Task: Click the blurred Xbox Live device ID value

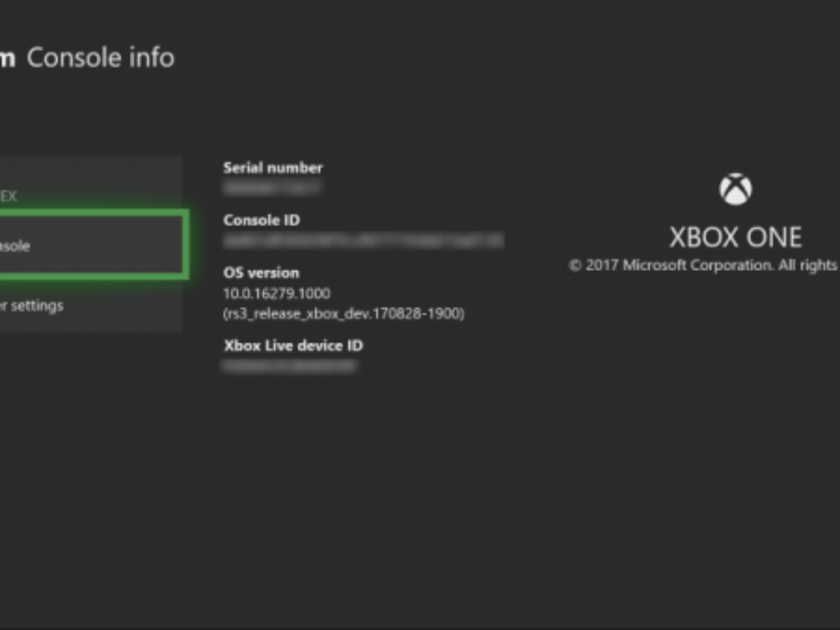Action: click(x=290, y=366)
